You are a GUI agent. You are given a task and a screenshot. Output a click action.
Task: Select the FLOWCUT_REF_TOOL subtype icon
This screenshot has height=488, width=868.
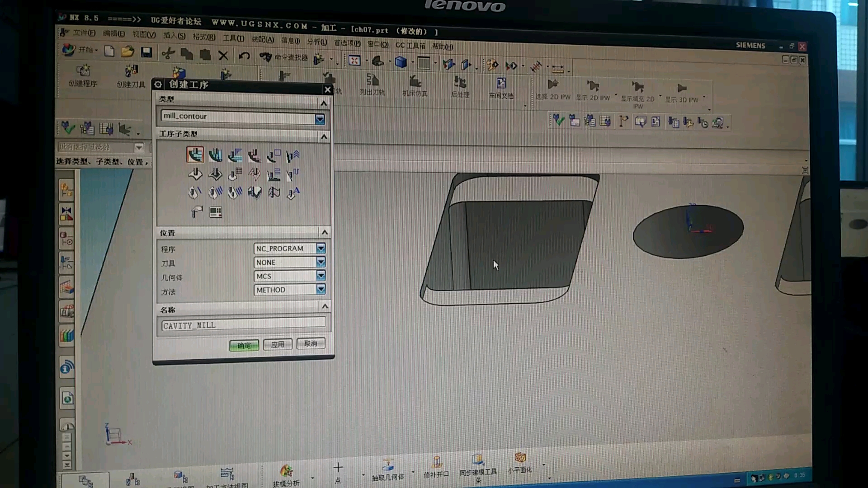tap(235, 193)
